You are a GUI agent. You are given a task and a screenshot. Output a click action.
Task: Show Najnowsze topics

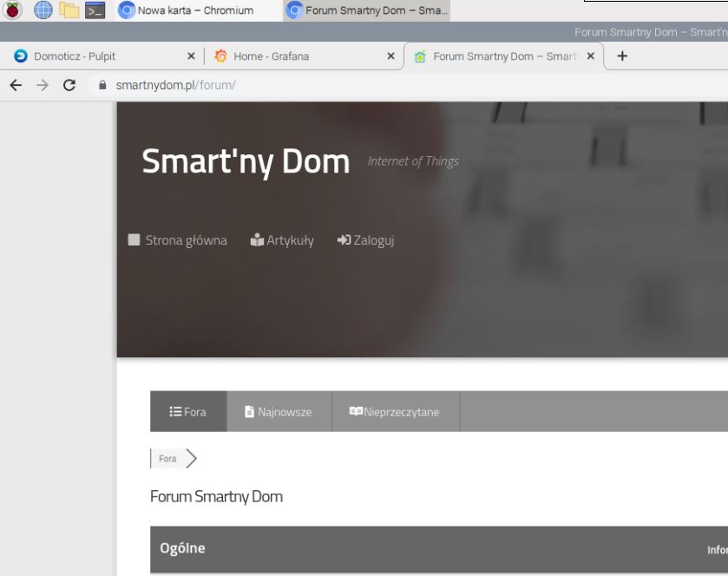279,411
